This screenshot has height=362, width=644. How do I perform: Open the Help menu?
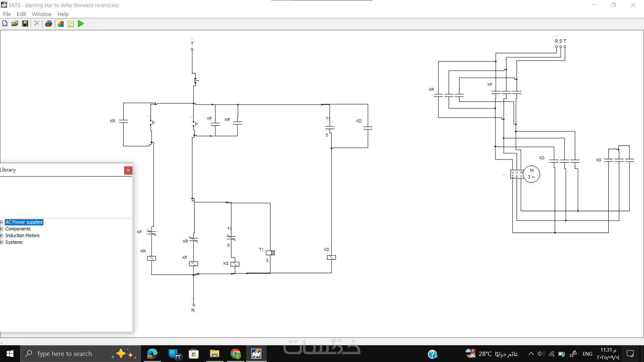pyautogui.click(x=63, y=14)
